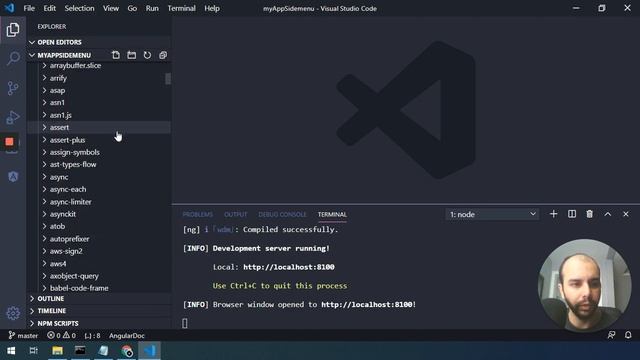This screenshot has height=360, width=640.
Task: Open the Angular extension view
Action: (13, 176)
